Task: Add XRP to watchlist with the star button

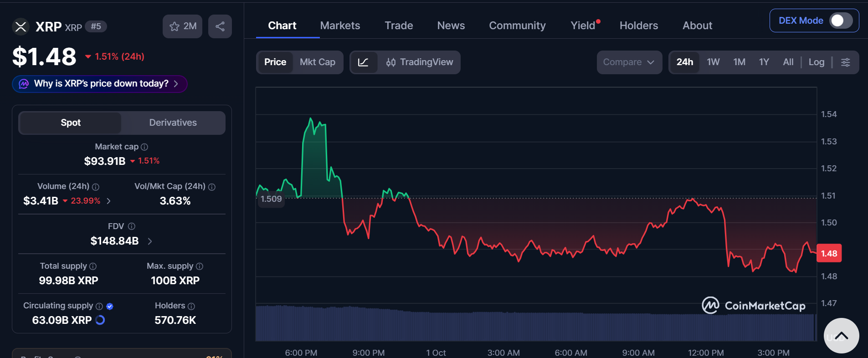Action: [x=182, y=26]
